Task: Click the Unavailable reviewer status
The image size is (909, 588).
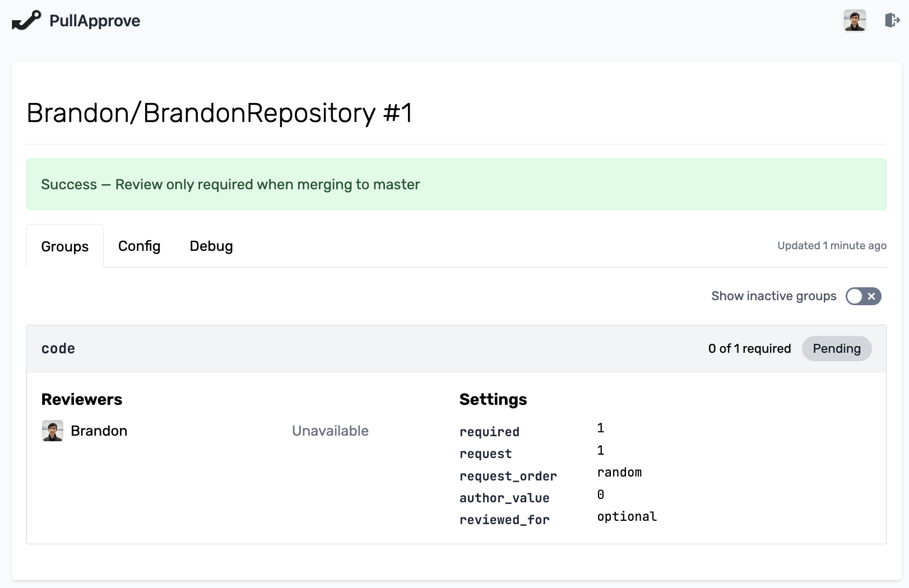Action: (x=330, y=431)
